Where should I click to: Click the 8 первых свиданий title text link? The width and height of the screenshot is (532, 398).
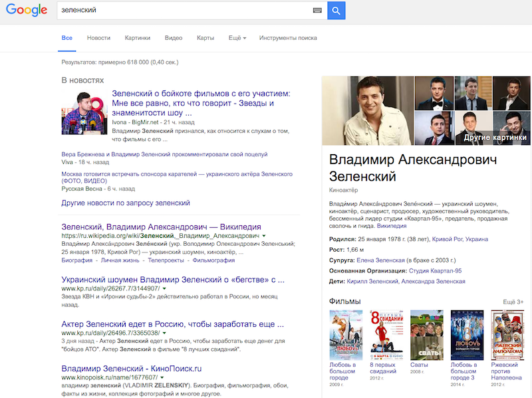pyautogui.click(x=383, y=368)
